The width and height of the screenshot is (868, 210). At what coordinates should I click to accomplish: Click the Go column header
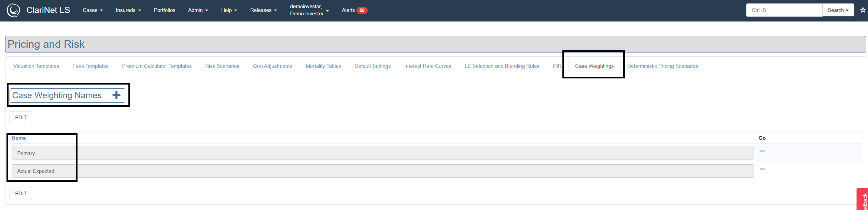coord(762,138)
